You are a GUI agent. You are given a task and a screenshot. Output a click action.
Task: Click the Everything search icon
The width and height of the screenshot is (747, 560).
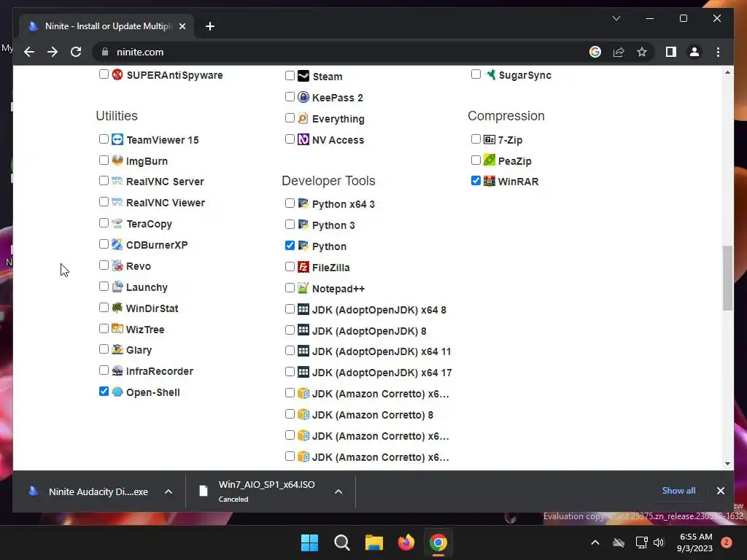(x=303, y=118)
